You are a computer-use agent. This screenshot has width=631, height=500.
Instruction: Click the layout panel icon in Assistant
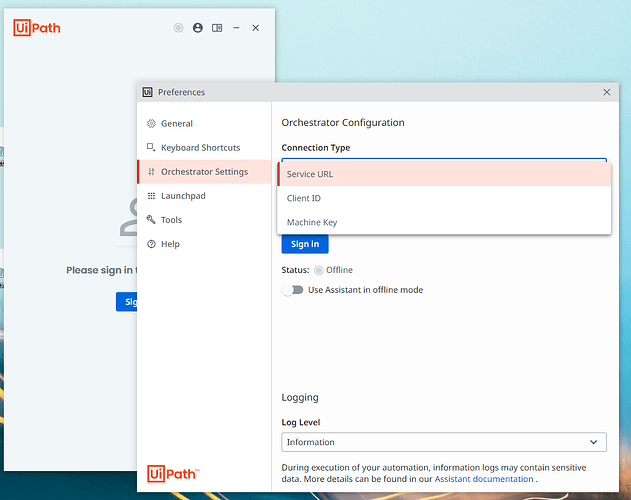(217, 28)
